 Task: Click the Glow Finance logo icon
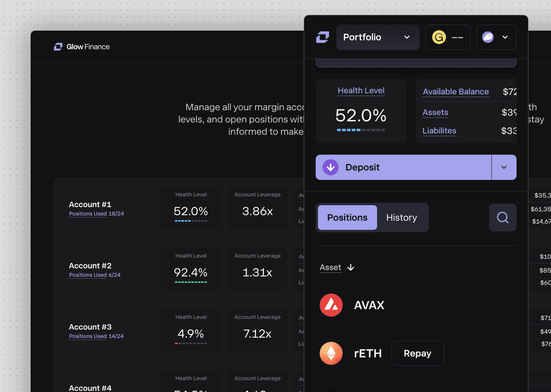[x=58, y=47]
